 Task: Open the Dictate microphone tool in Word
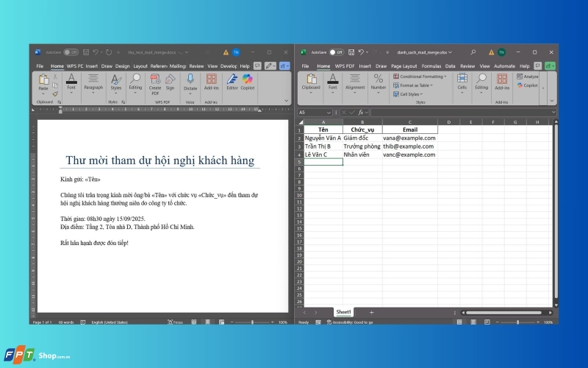[x=190, y=83]
